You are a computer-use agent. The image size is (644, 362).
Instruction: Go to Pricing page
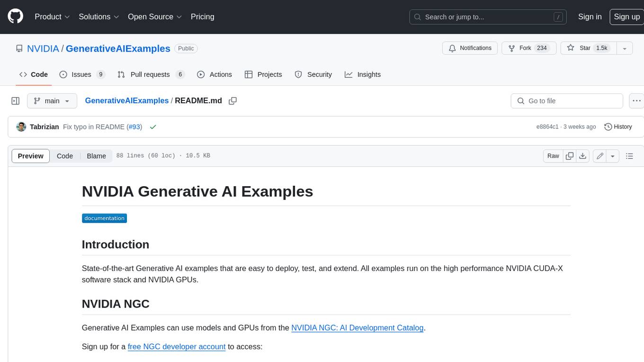(202, 17)
